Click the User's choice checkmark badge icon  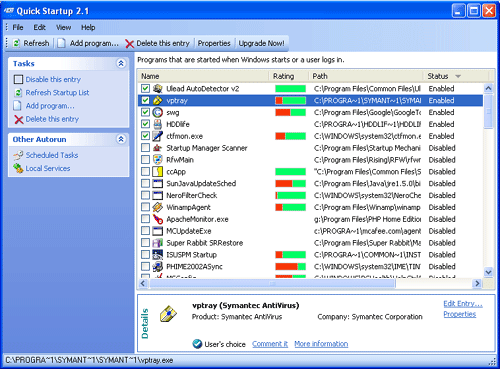(197, 344)
